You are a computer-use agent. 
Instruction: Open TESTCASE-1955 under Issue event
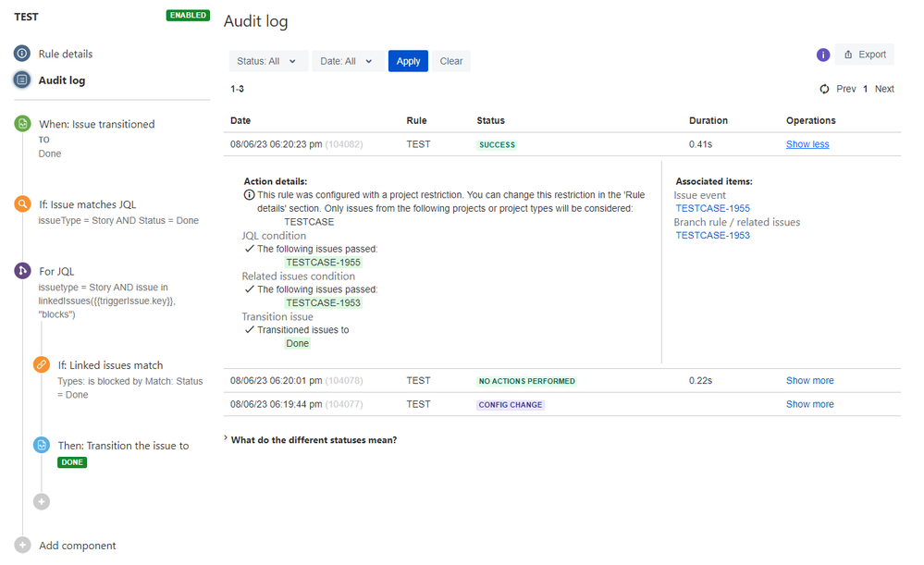(x=712, y=209)
